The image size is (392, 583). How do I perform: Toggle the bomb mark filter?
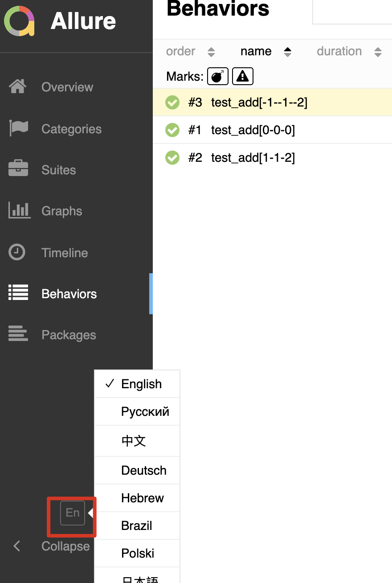click(217, 76)
